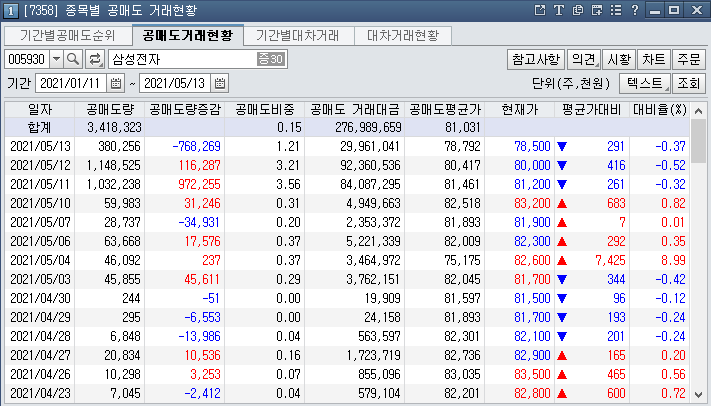
Task: Click the pop-out window icon in title bar
Action: click(540, 10)
